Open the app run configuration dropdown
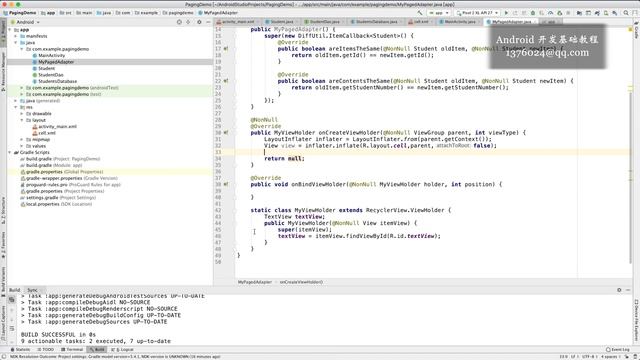The image size is (640, 360). (439, 13)
